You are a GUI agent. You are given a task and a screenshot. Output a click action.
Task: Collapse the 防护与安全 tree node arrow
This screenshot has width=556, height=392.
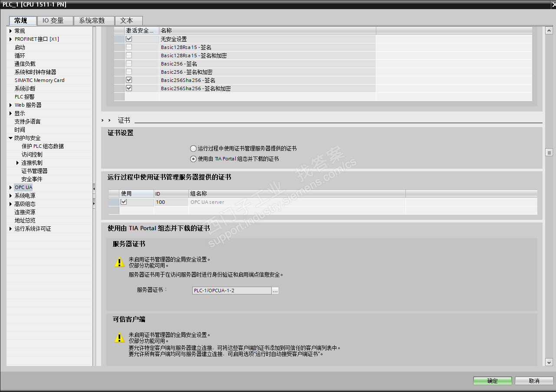(11, 138)
